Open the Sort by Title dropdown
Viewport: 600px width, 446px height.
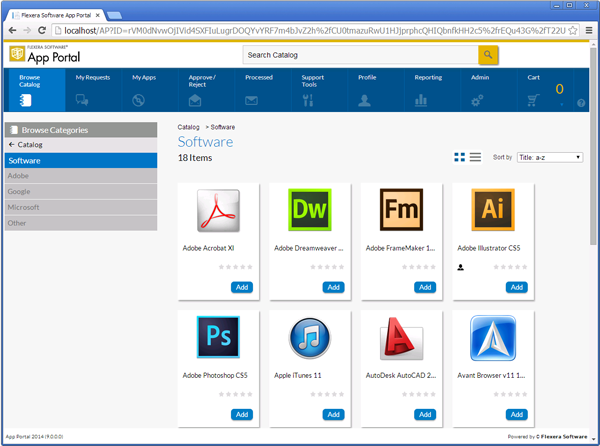click(x=550, y=157)
